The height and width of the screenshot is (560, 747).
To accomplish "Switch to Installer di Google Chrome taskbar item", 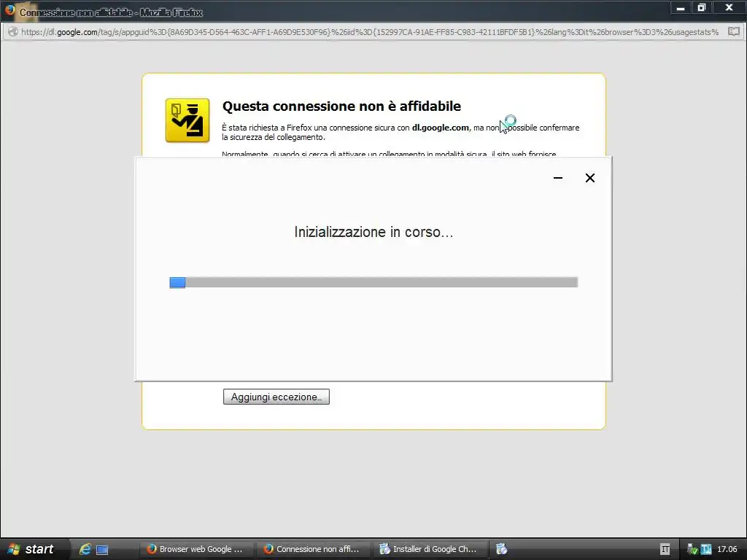I will [429, 549].
